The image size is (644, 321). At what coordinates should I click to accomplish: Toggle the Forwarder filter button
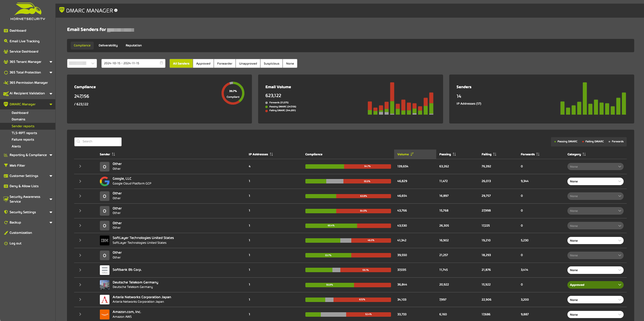[225, 64]
